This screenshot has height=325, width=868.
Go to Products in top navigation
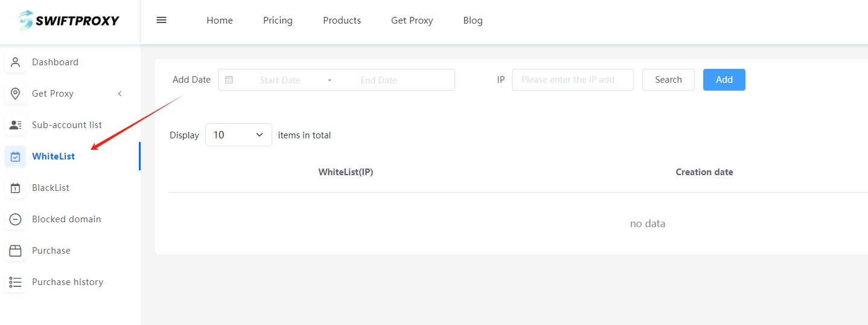click(x=342, y=21)
